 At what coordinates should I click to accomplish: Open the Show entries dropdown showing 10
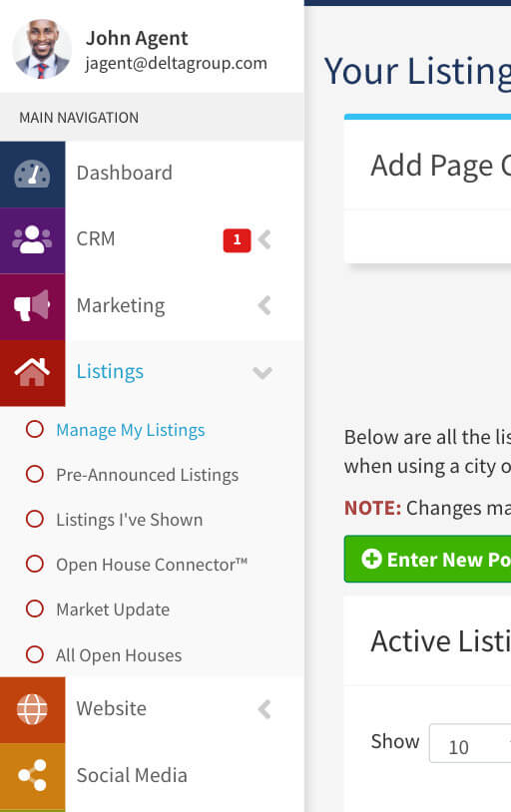point(470,743)
